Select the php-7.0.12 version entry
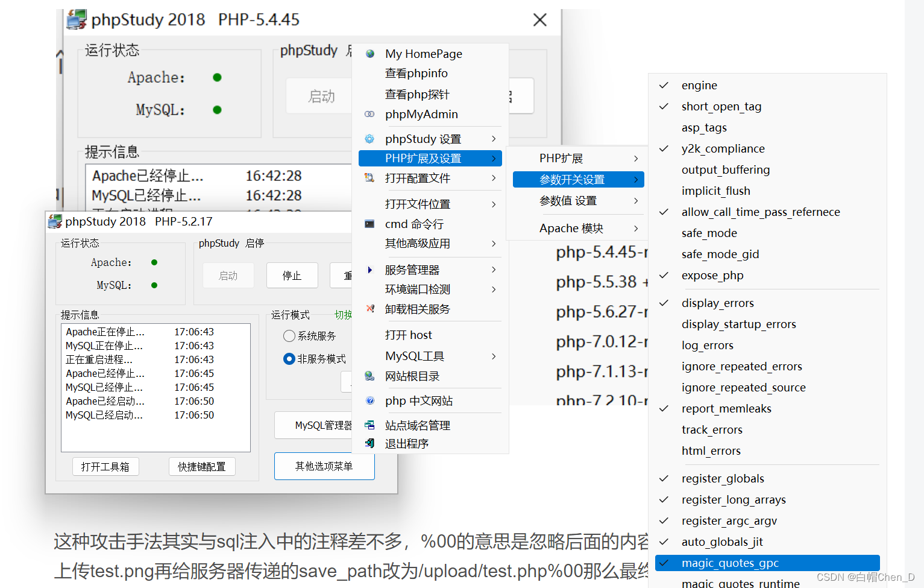The image size is (924, 588). point(602,341)
